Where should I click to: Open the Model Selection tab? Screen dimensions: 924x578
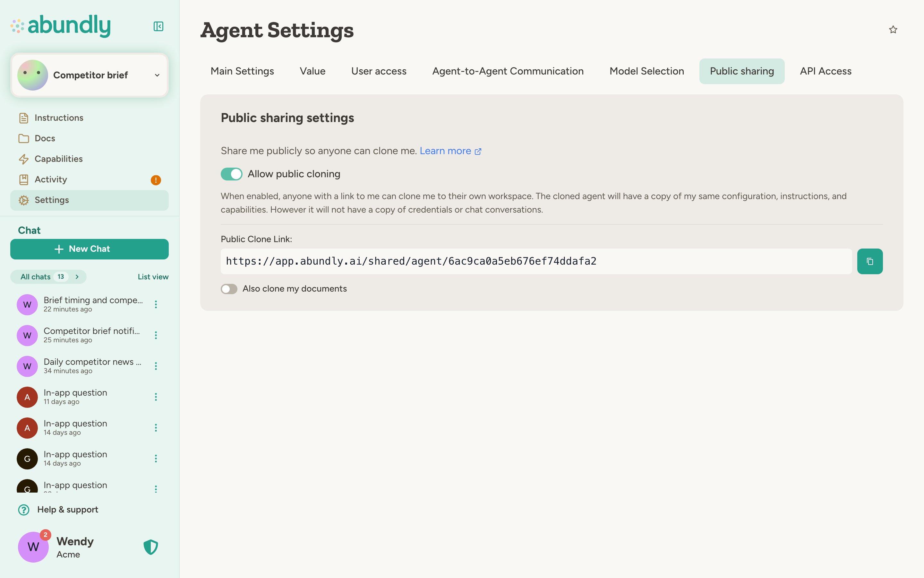pos(646,71)
